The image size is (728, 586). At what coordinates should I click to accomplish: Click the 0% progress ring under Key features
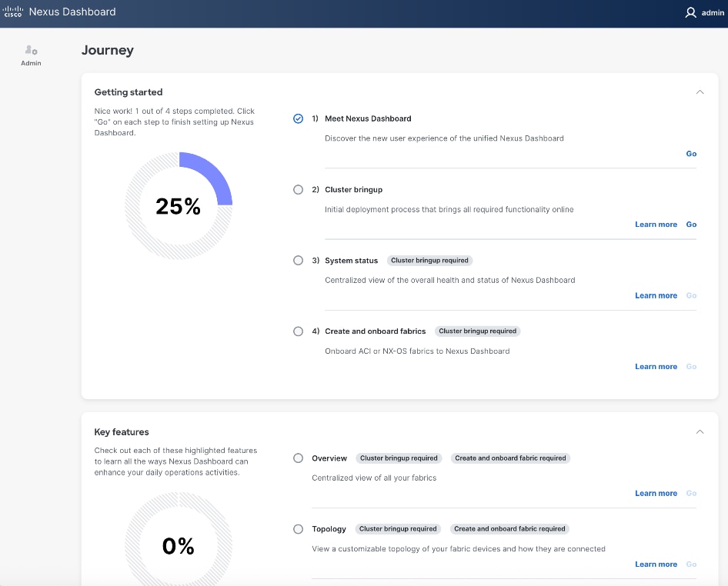click(x=178, y=546)
